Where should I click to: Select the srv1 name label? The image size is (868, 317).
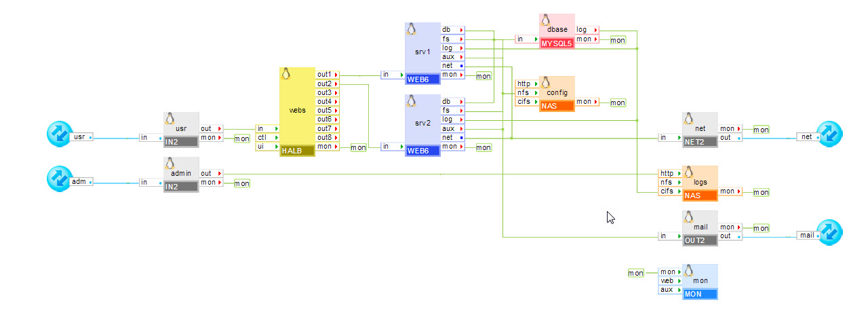422,52
